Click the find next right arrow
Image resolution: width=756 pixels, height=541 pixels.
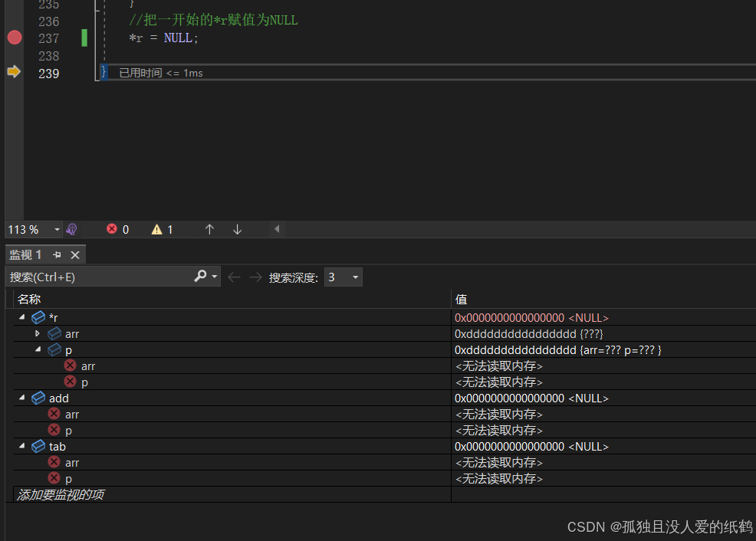tap(255, 277)
